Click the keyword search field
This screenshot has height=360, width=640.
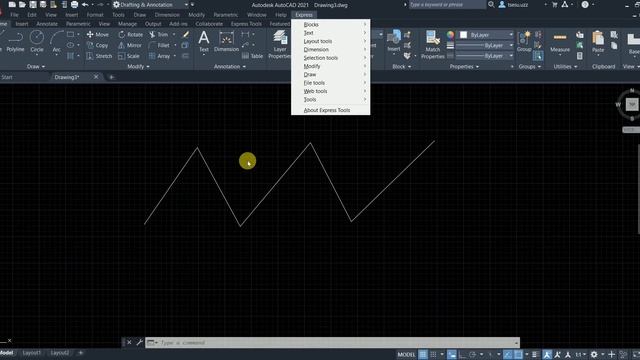coord(447,4)
